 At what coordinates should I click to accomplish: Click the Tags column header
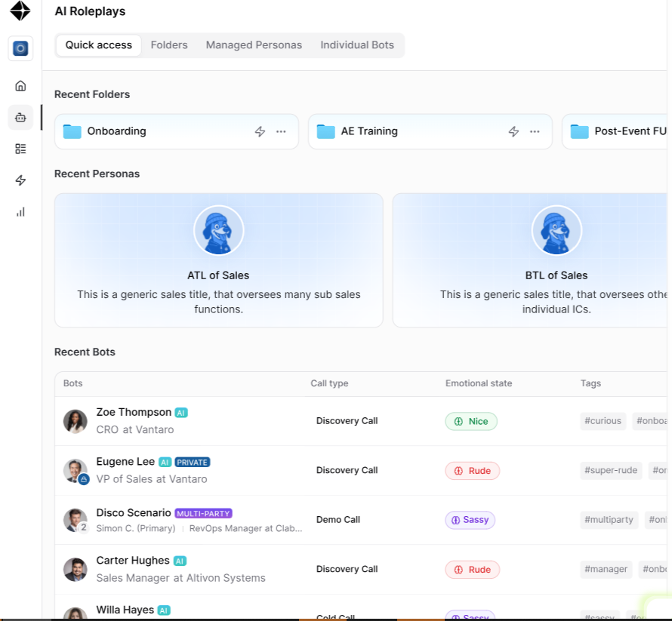pos(590,383)
